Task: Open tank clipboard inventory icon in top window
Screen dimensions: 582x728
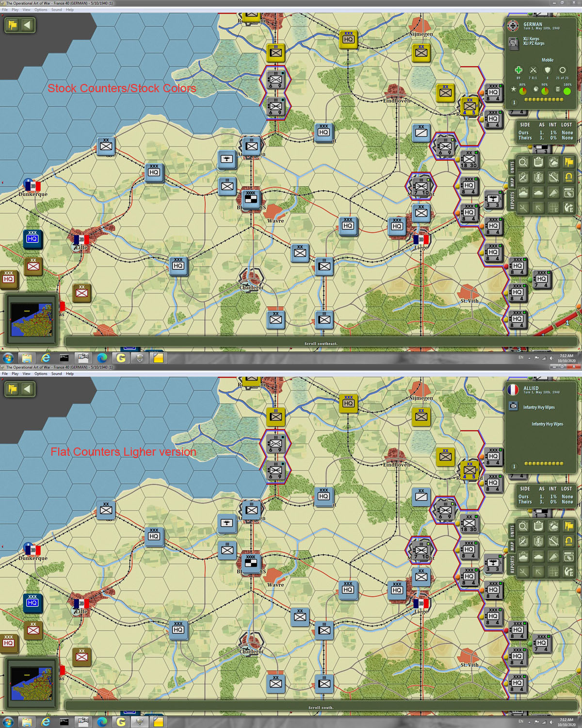Action: click(x=523, y=193)
